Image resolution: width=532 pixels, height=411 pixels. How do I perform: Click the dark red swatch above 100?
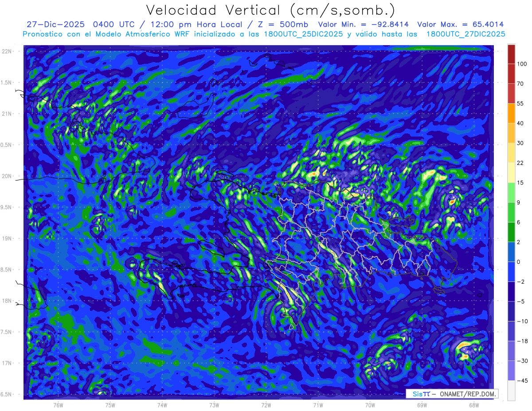(x=511, y=54)
